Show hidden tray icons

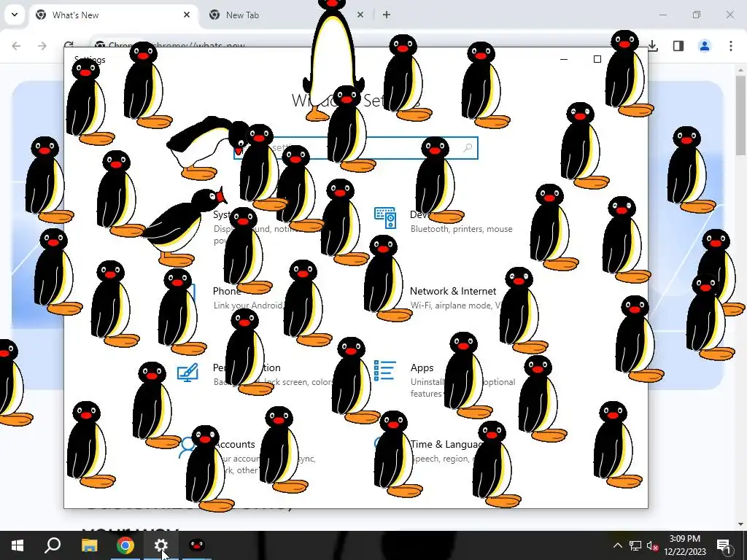[617, 545]
